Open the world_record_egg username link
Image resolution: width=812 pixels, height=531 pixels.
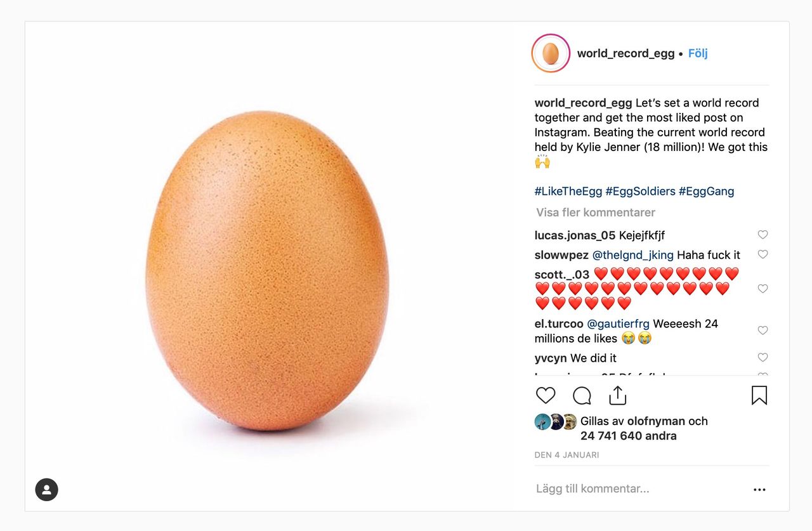tap(625, 53)
